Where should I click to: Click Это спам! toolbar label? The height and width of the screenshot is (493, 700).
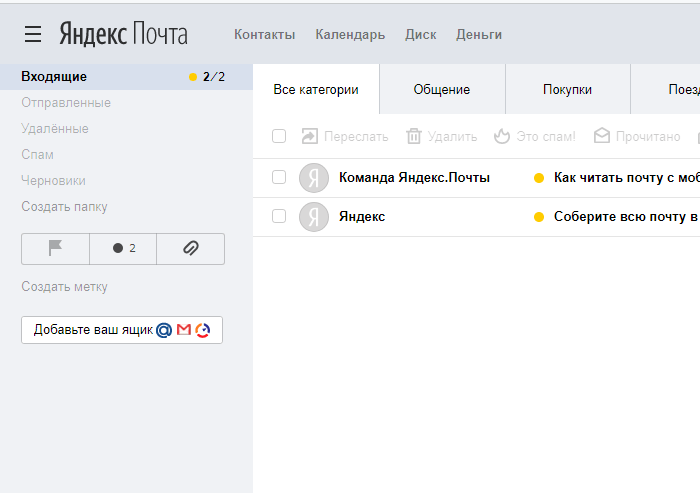point(546,137)
